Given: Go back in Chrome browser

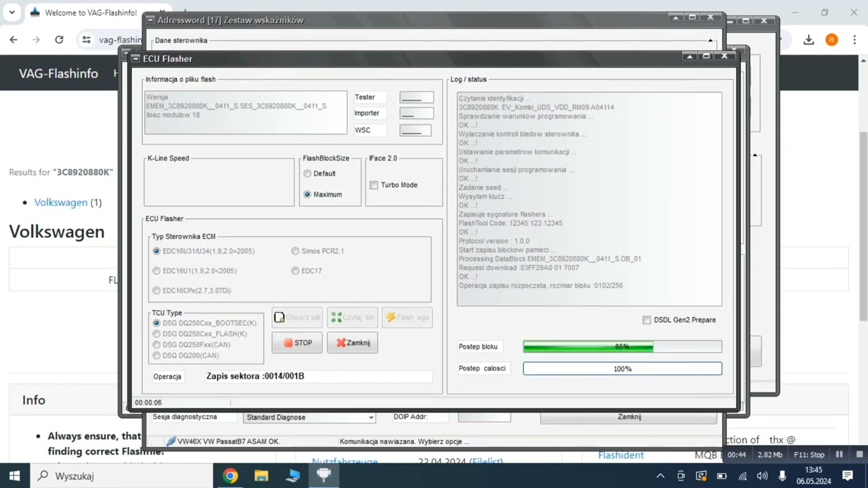Looking at the screenshot, I should coord(14,40).
